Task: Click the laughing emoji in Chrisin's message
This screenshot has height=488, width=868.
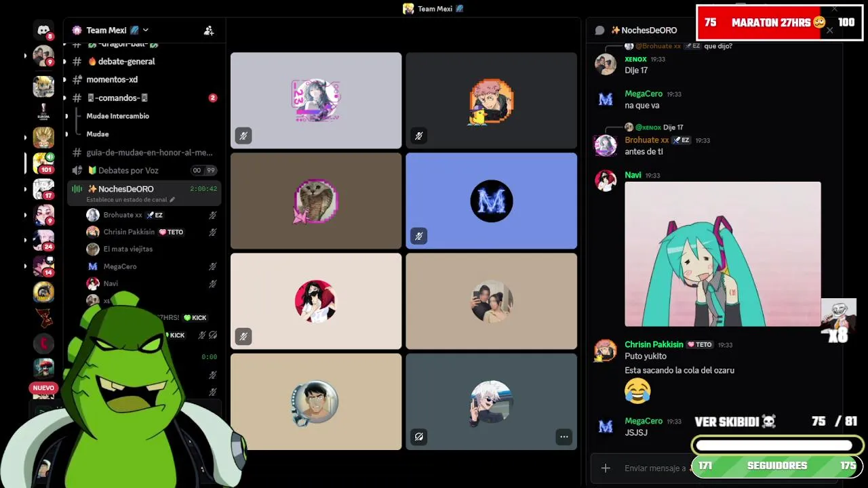Action: point(637,390)
